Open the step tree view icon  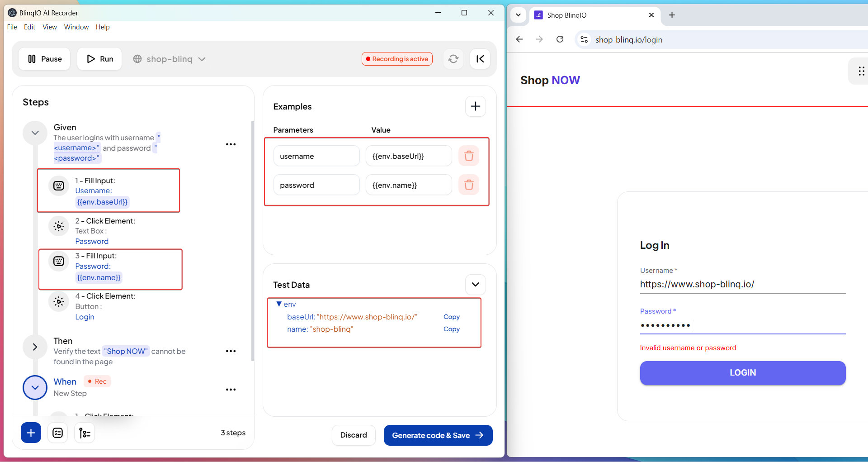pos(85,433)
